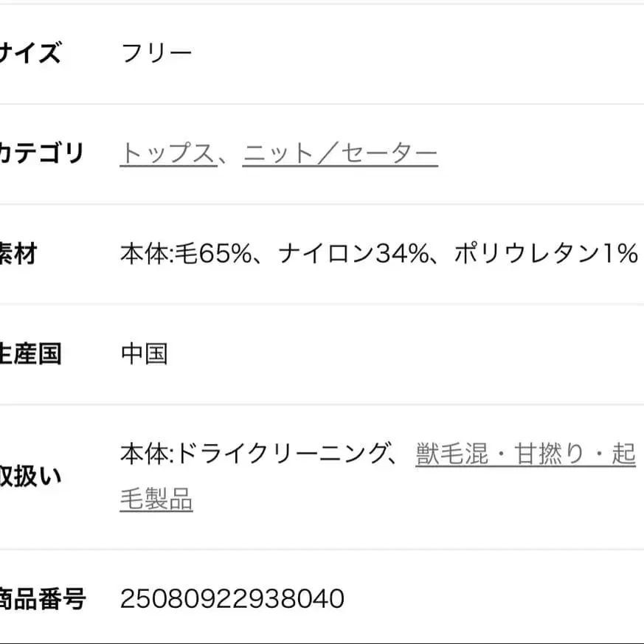The width and height of the screenshot is (644, 644).
Task: Follow the 獣毛混・甘撚り・起 care link
Action: (525, 454)
